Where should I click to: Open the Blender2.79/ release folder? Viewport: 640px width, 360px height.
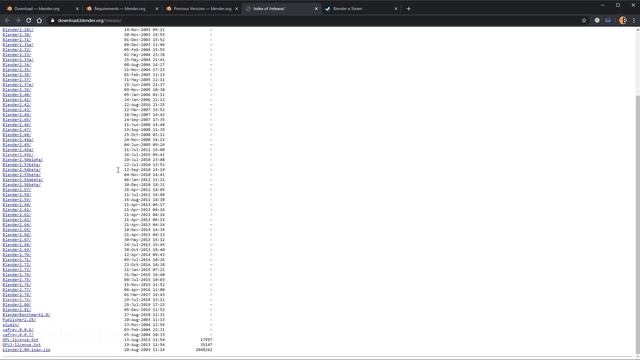17,300
